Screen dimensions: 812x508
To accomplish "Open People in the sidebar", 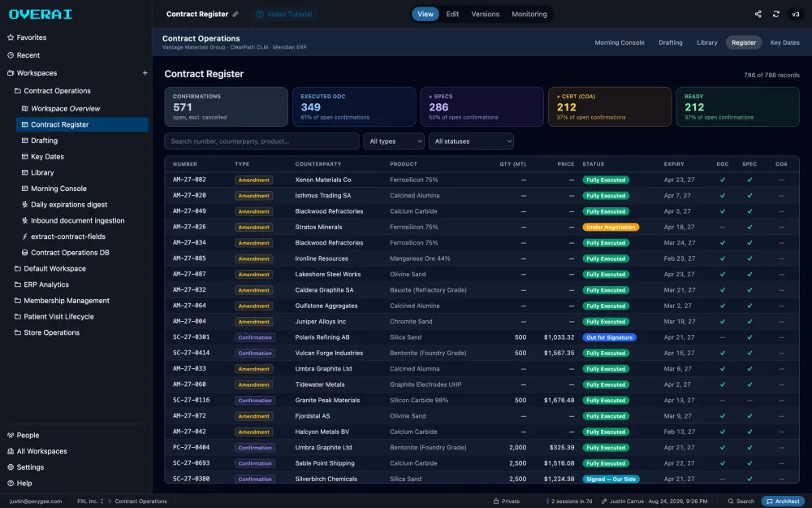I will coord(24,435).
